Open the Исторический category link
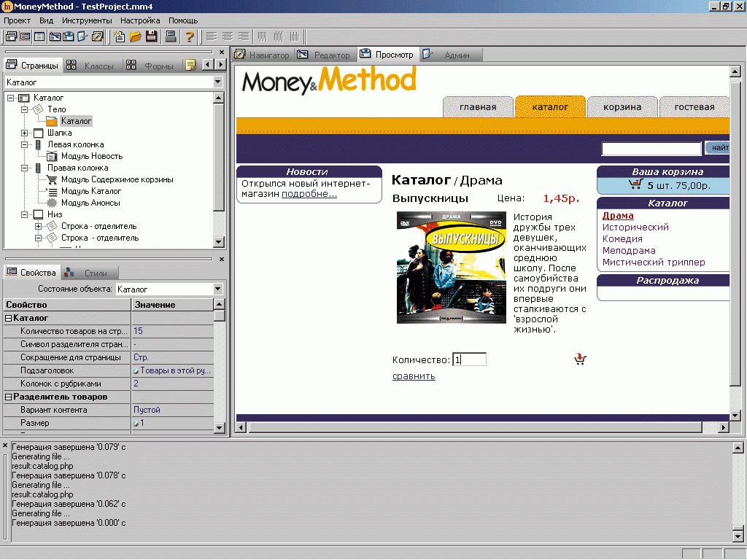Screen dimensions: 747x560 (x=635, y=227)
